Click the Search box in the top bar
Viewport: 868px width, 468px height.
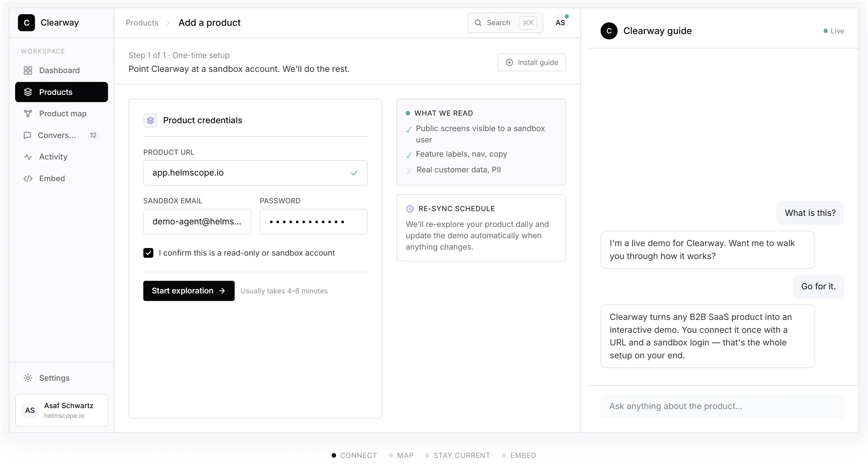click(x=505, y=23)
